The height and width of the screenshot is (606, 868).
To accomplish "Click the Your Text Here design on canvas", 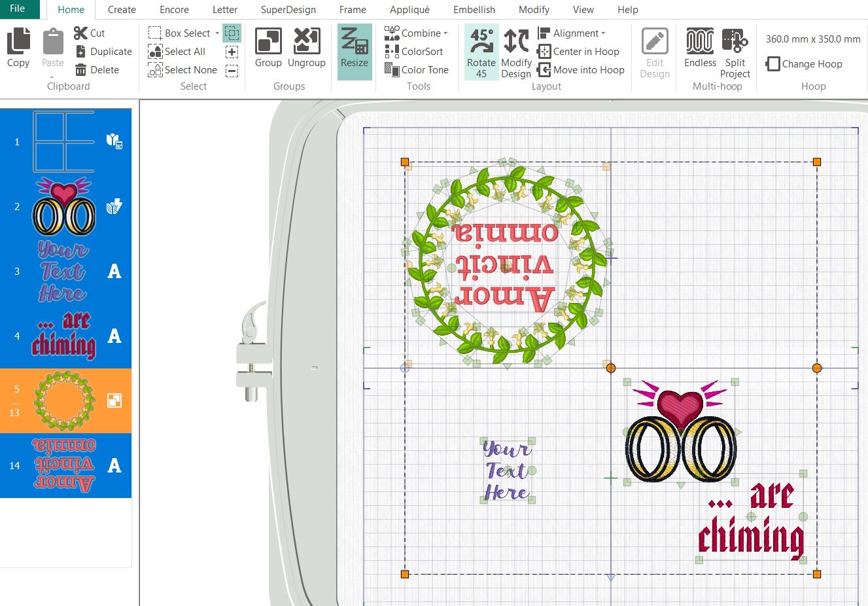I will [507, 471].
